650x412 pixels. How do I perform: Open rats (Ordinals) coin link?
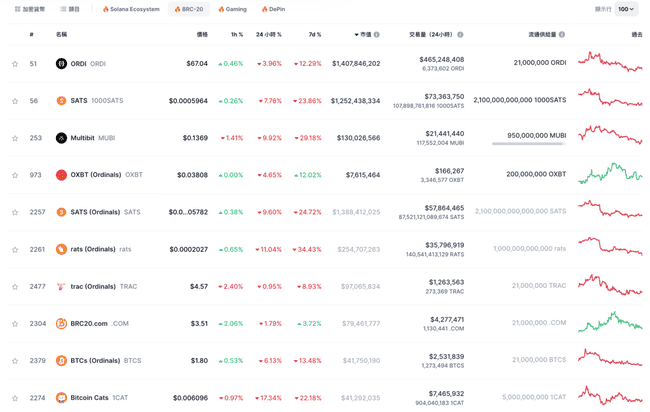[x=101, y=249]
